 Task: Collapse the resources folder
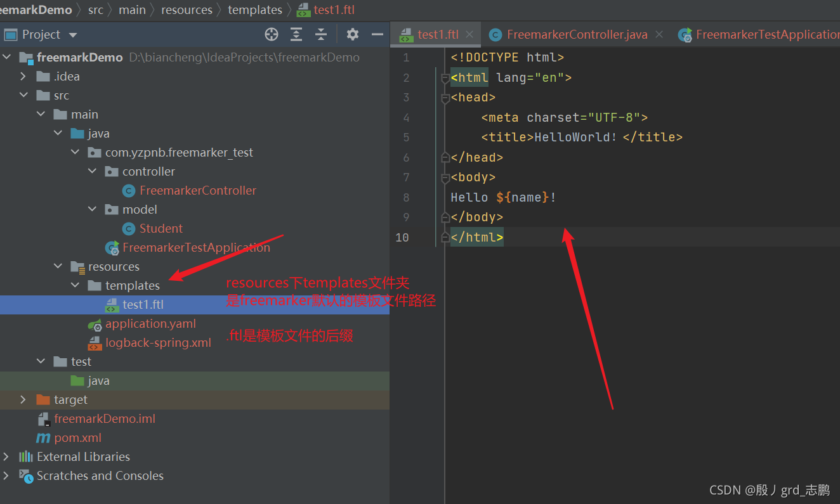coord(58,266)
